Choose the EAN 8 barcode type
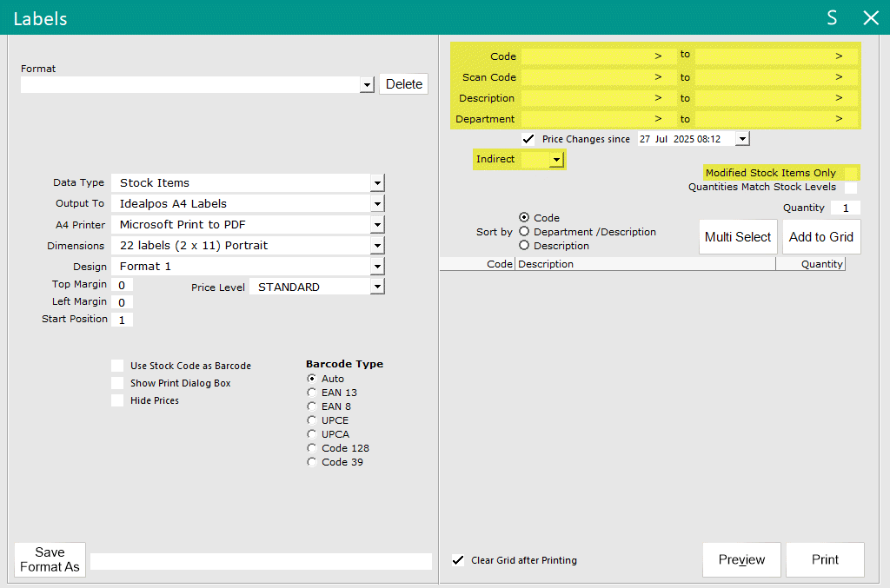 point(312,406)
